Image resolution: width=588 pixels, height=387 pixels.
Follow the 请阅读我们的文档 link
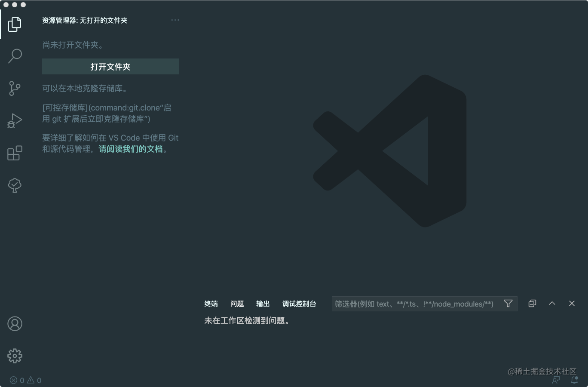click(x=131, y=149)
